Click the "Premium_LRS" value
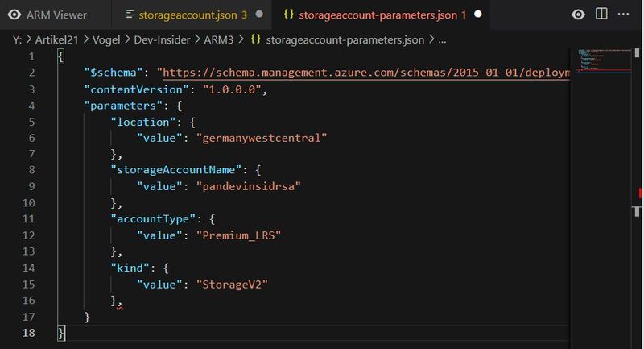 [x=238, y=235]
